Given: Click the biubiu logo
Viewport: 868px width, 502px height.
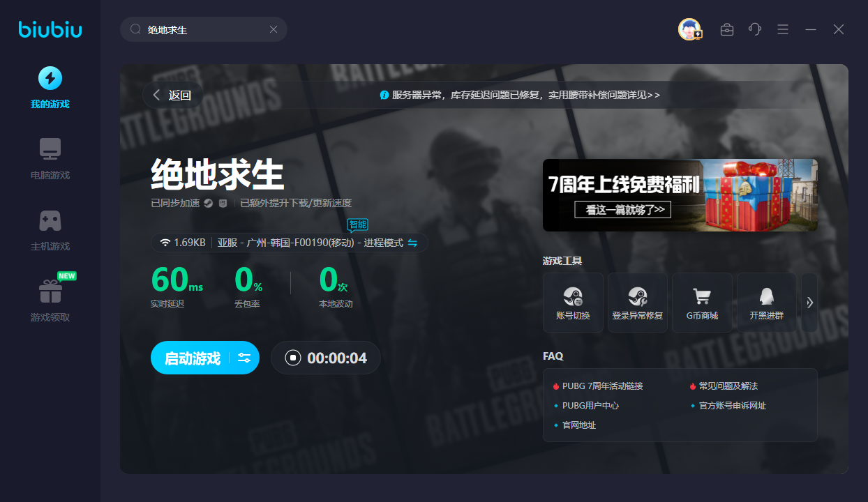Looking at the screenshot, I should 50,29.
